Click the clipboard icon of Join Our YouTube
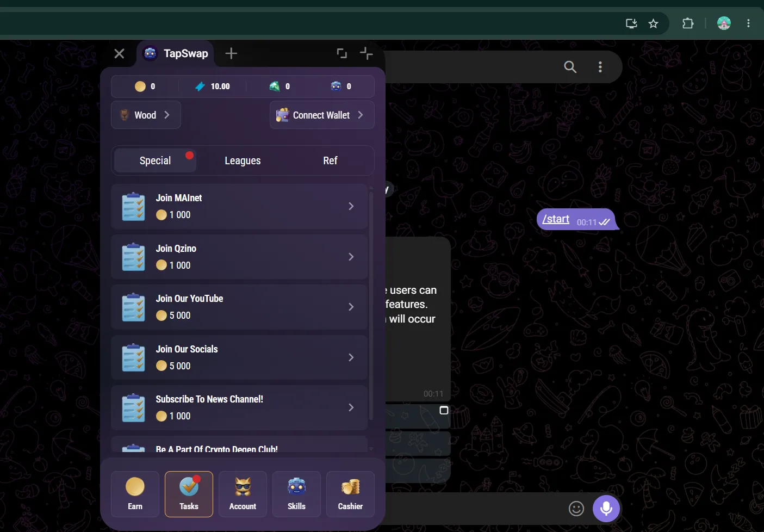The width and height of the screenshot is (764, 532). (134, 307)
